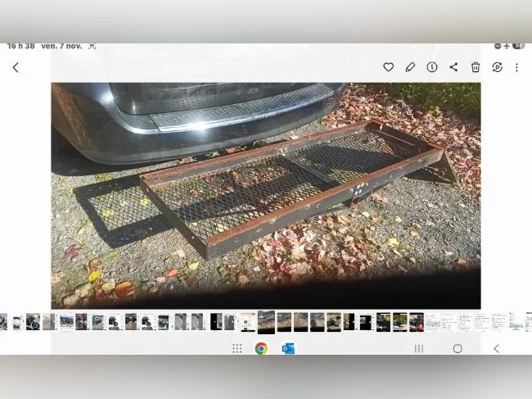Screen dimensions: 532x399
Task: Mark photo as favorite with heart icon
Action: pos(389,67)
